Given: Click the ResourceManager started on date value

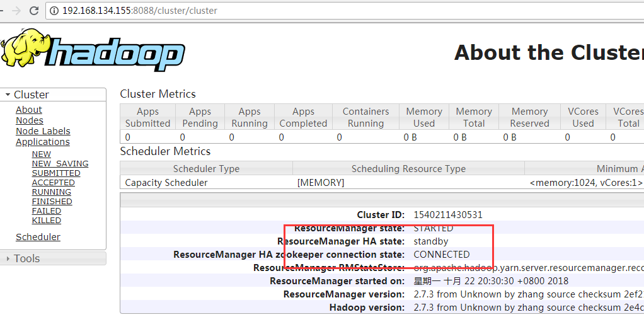Looking at the screenshot, I should (491, 281).
